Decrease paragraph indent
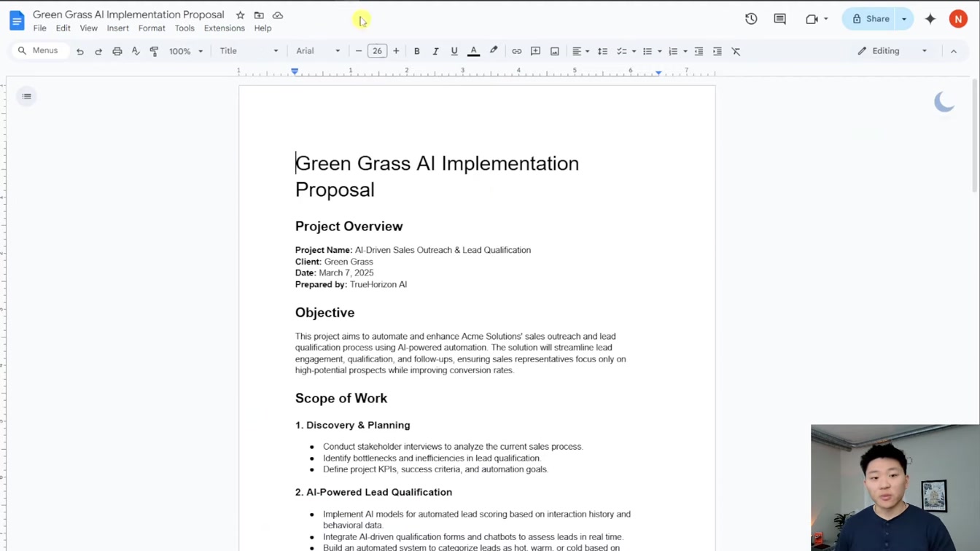 pyautogui.click(x=699, y=51)
